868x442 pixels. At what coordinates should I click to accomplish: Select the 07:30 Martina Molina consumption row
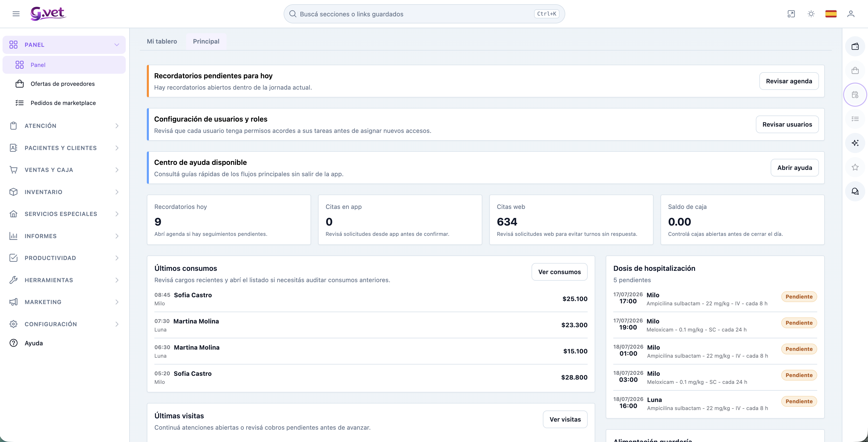[371, 325]
